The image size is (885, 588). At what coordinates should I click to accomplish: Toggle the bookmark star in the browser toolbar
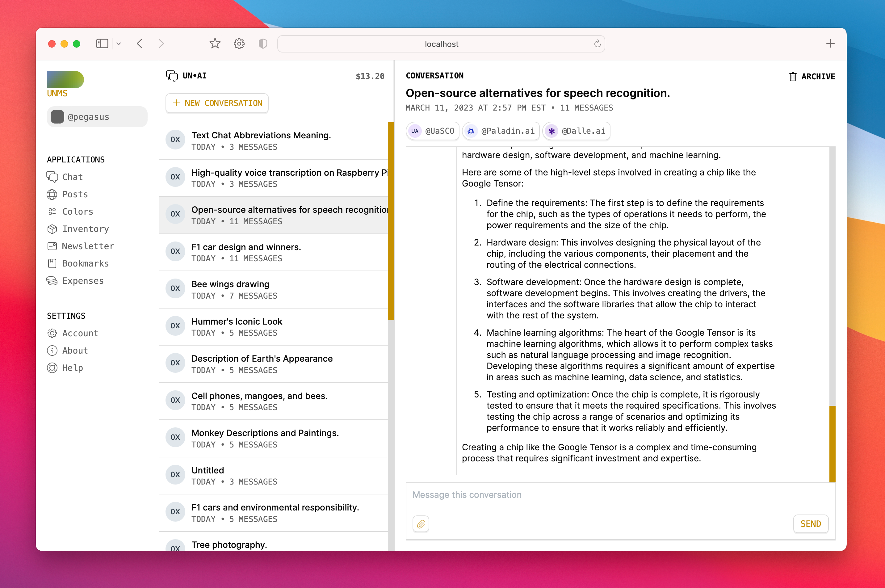(x=215, y=43)
